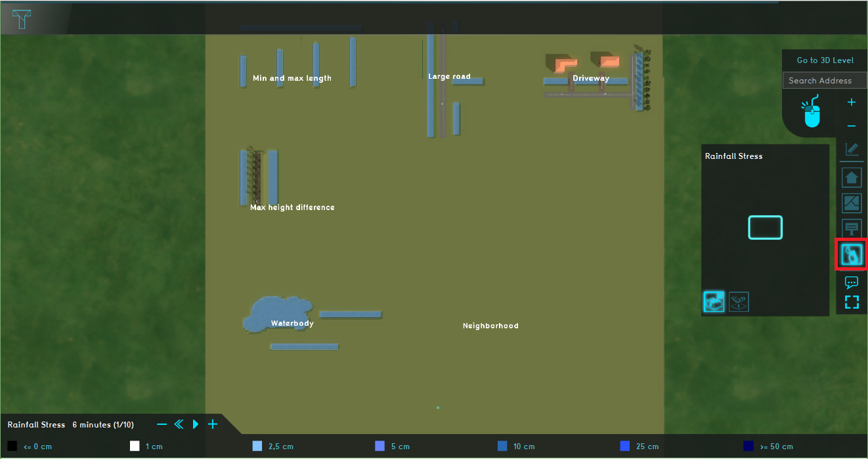The image size is (868, 459).
Task: Click the Tygron logo icon
Action: pos(24,19)
